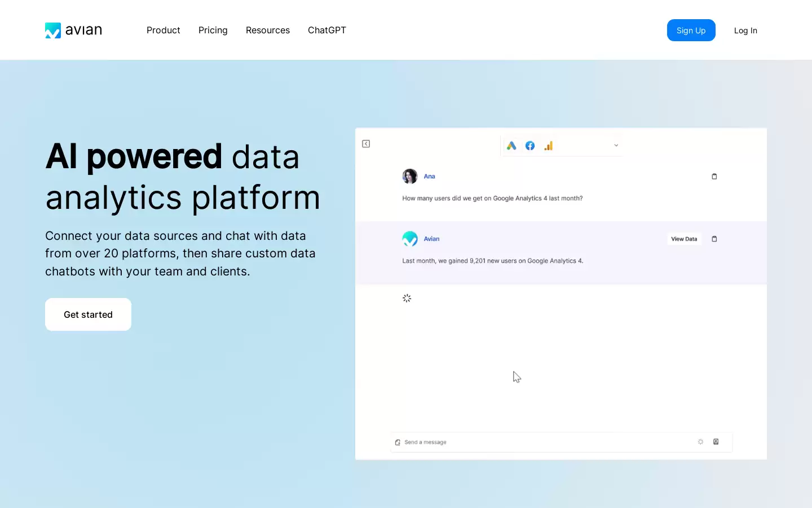The height and width of the screenshot is (508, 812).
Task: Collapse the chat sidebar arrow icon
Action: pyautogui.click(x=366, y=144)
